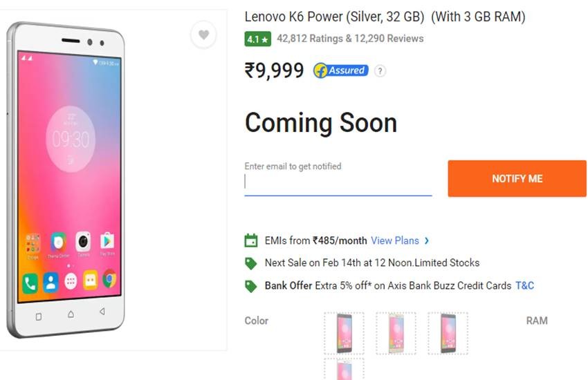Open 42,812 Ratings & 12,290 Reviews
588x380 pixels.
(x=350, y=39)
